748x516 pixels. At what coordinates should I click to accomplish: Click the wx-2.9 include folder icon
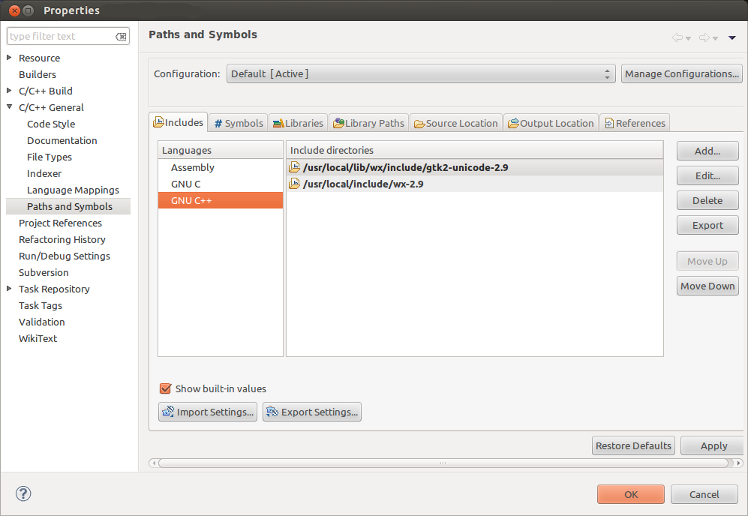point(295,184)
